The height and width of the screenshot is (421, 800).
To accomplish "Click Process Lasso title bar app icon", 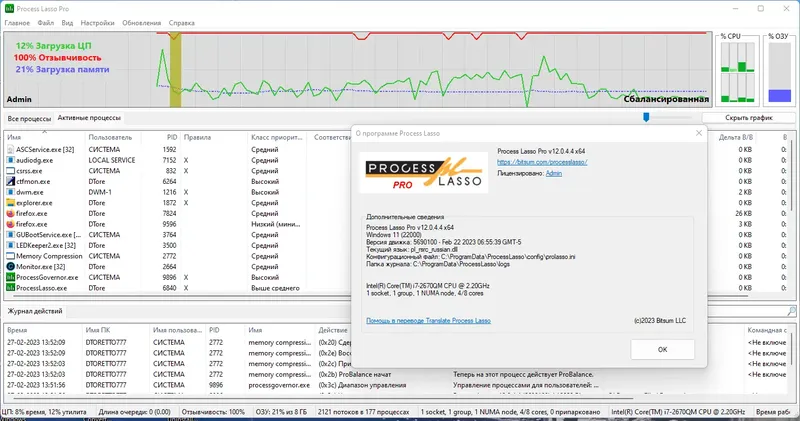I will click(9, 9).
